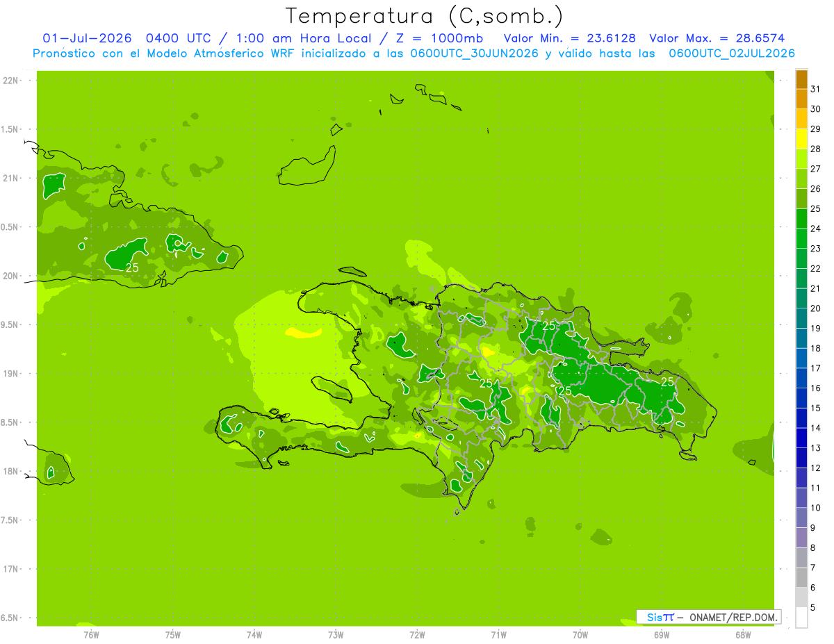Click the orange legend swatch between 30 and 31
This screenshot has width=834, height=644.
tap(801, 99)
